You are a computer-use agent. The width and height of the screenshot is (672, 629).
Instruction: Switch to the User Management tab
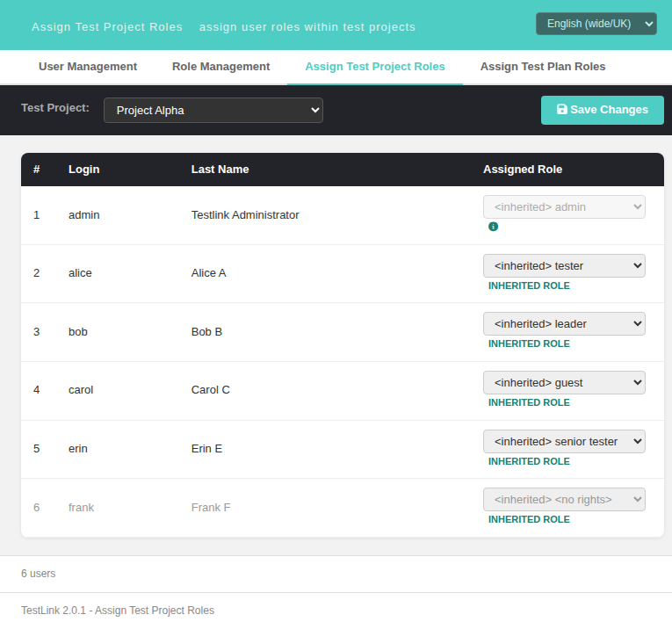[88, 67]
